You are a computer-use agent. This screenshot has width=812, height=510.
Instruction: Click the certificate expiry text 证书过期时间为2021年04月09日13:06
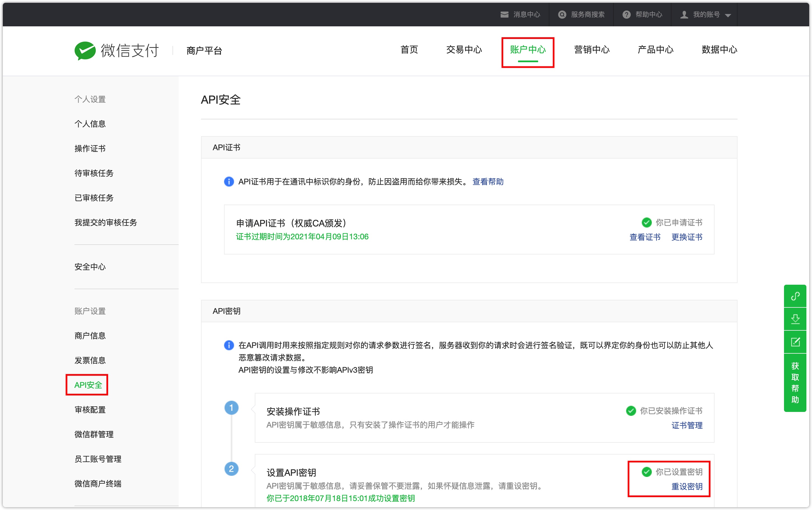302,237
